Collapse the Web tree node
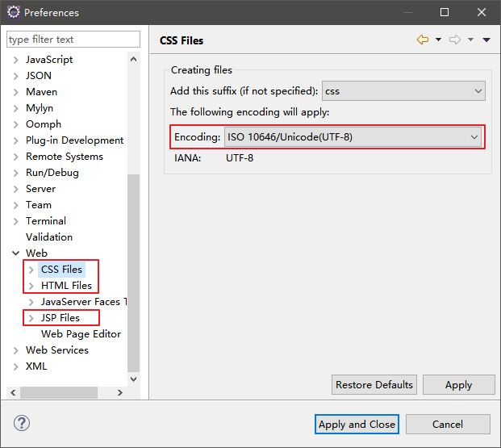Screen dimensions: 501x448 coord(15,253)
